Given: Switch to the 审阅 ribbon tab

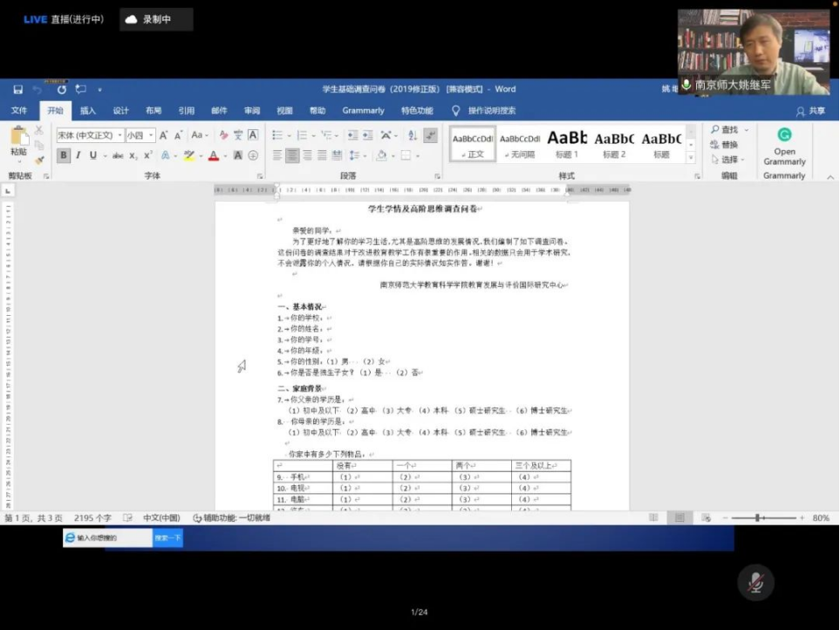Looking at the screenshot, I should [x=252, y=111].
